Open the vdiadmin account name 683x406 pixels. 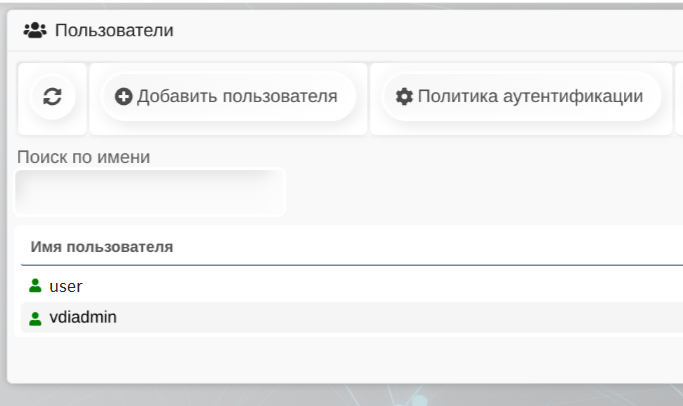pos(84,318)
